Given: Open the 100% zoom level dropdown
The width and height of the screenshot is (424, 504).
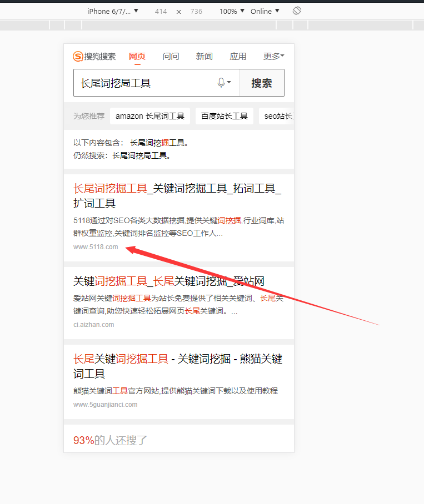Looking at the screenshot, I should point(231,11).
